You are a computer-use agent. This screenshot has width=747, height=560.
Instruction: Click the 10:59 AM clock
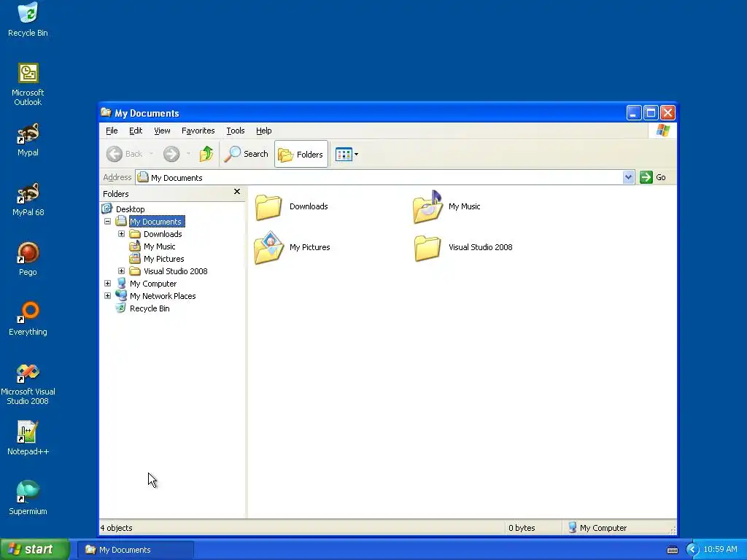[x=720, y=550]
